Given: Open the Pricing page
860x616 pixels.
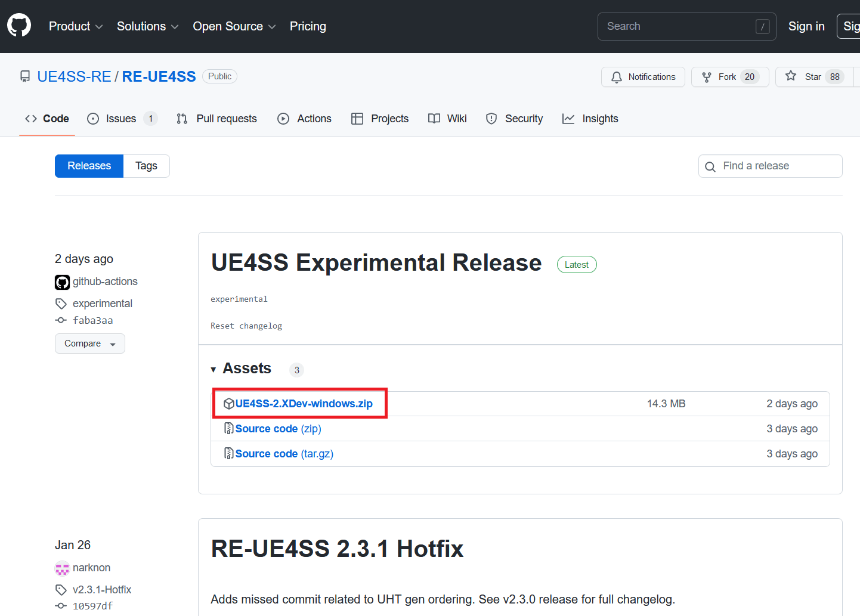Looking at the screenshot, I should pos(308,26).
